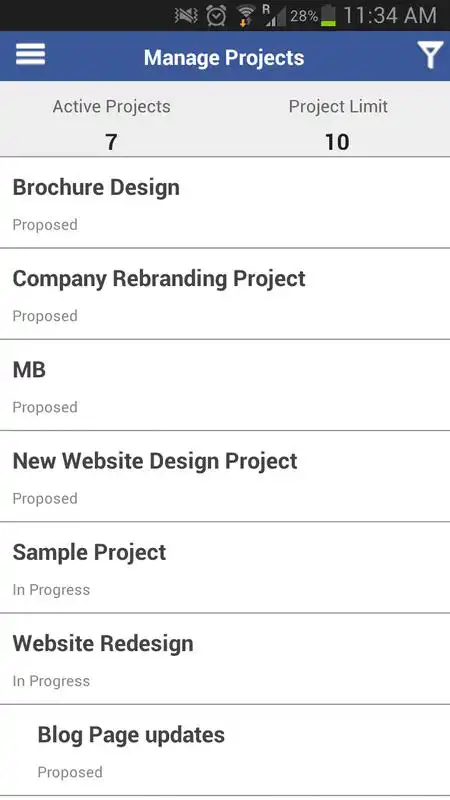Open the hamburger navigation menu
This screenshot has width=450, height=800.
click(30, 54)
